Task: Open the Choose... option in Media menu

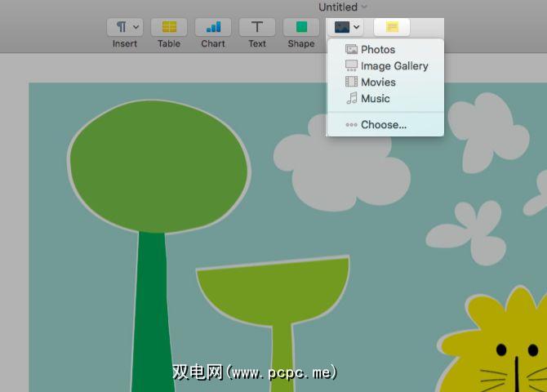Action: tap(385, 125)
